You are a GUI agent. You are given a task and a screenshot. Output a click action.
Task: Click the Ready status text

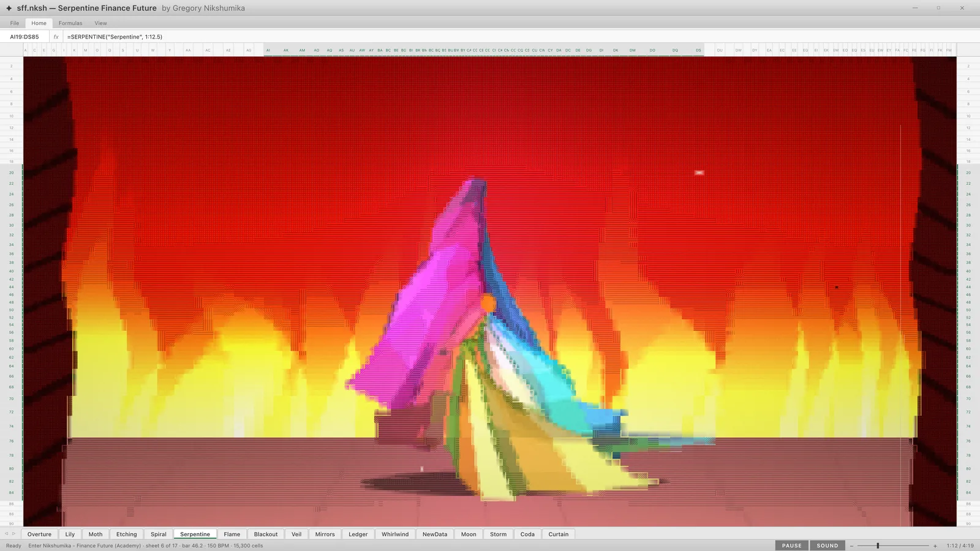tap(13, 545)
